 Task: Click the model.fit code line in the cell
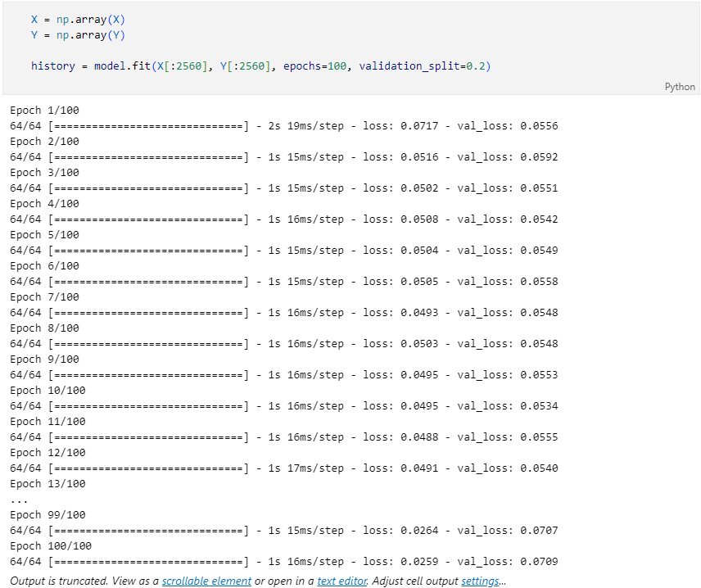click(260, 66)
